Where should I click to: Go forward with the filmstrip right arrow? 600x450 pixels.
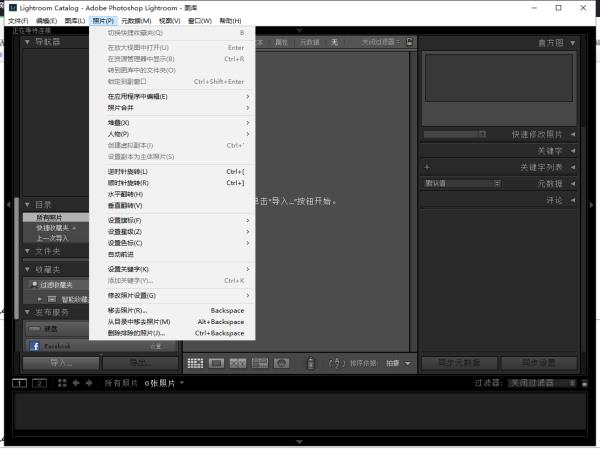click(x=89, y=383)
